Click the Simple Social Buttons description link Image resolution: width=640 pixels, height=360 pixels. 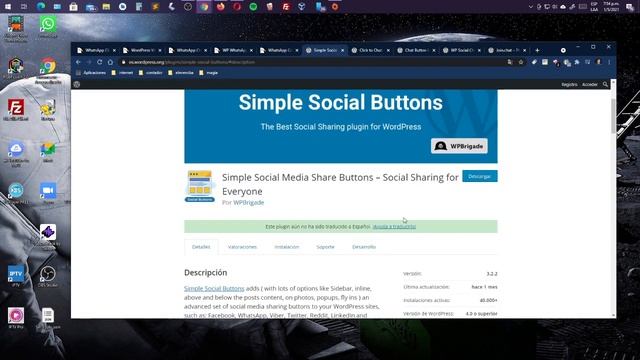click(x=214, y=288)
